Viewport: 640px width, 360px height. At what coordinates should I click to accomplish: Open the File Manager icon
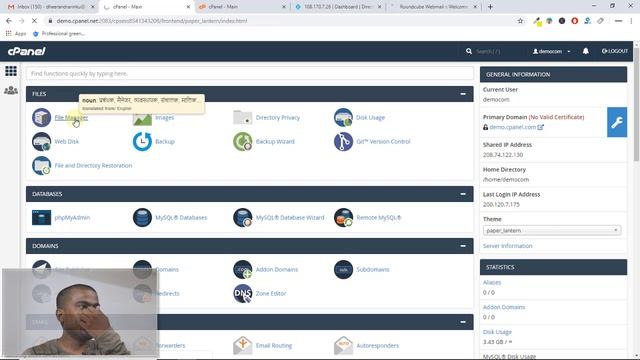[41, 118]
